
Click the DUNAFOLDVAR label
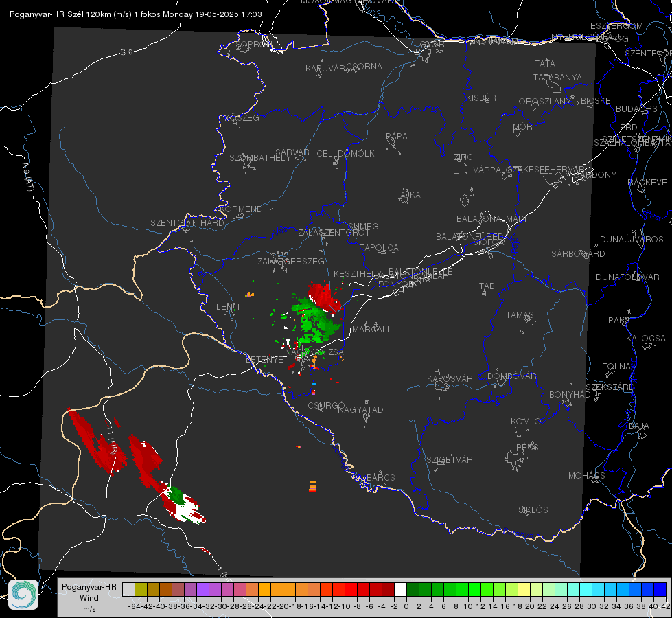tap(627, 277)
